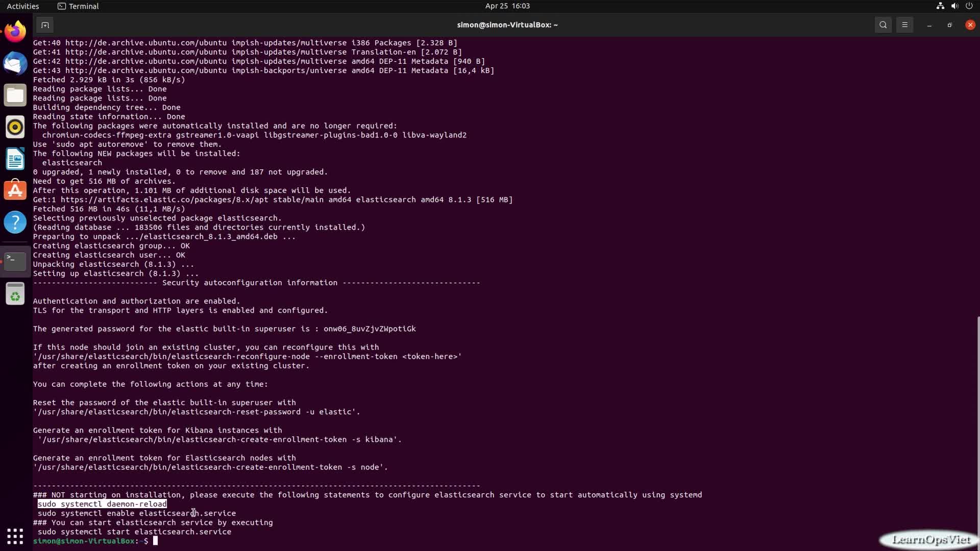Click 'Use sudo apt autoremove' line
This screenshot has height=551, width=980.
(127, 144)
